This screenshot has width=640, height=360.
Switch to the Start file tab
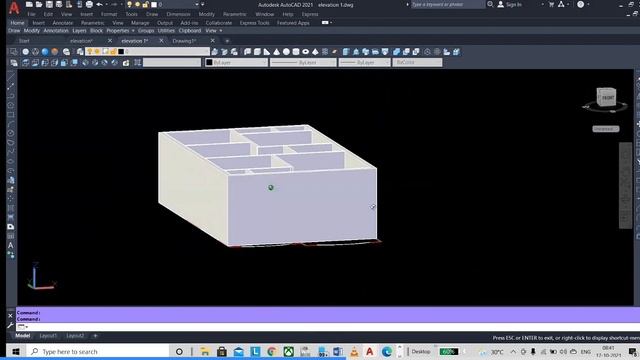24,41
